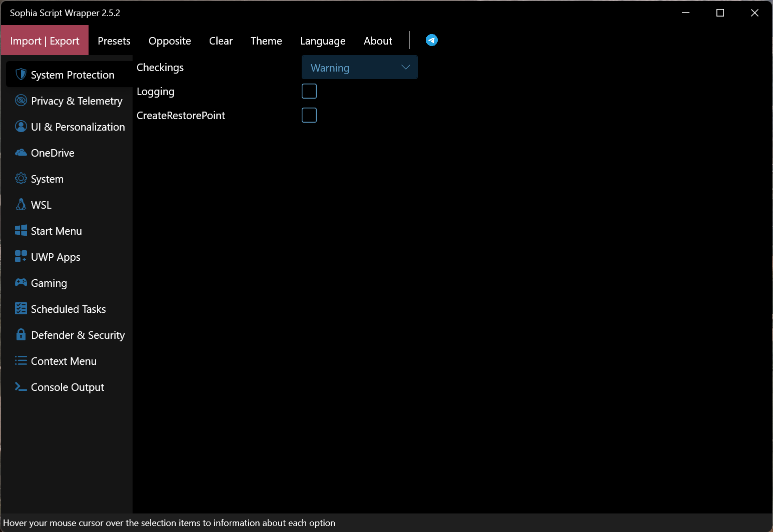Tick the CreateRestorePoint checkbox
This screenshot has width=773, height=532.
pyautogui.click(x=309, y=115)
